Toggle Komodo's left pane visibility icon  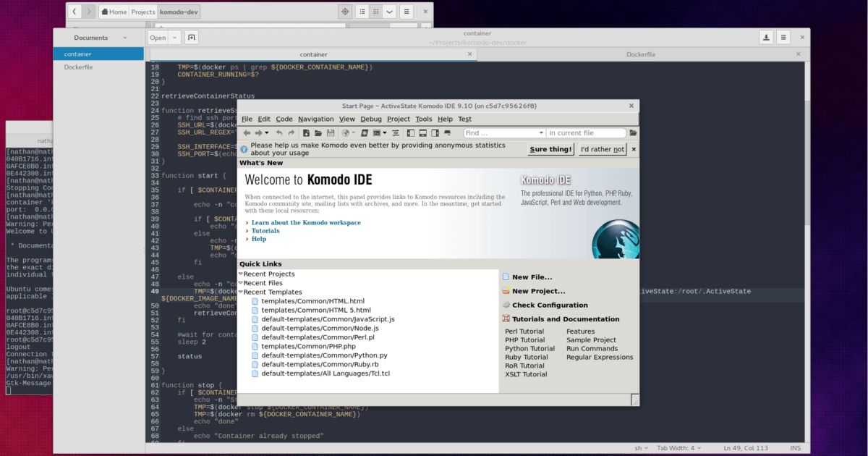411,133
